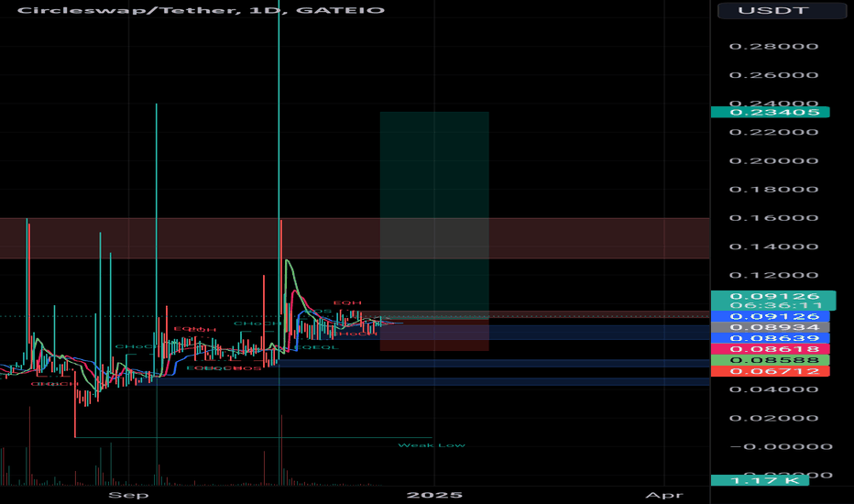
Task: Click the Weak Low label
Action: (x=432, y=445)
